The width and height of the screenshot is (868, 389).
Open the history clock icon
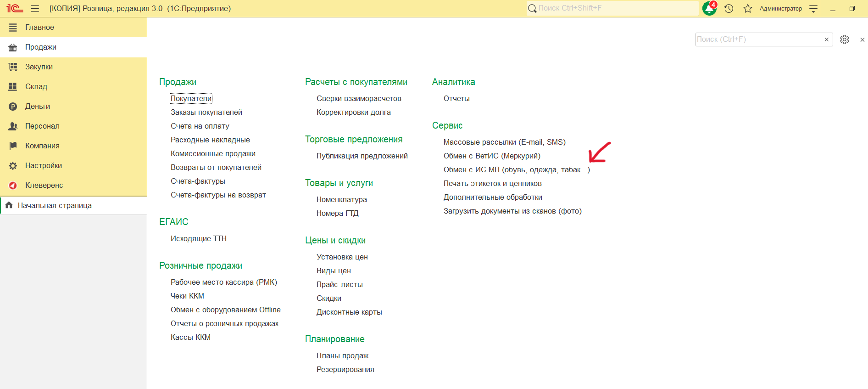click(729, 8)
